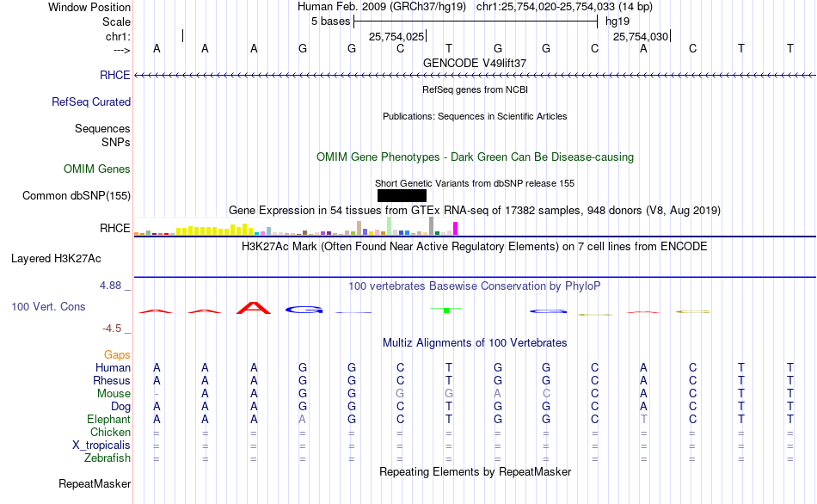Click the ---> base sequence direction label

point(122,50)
